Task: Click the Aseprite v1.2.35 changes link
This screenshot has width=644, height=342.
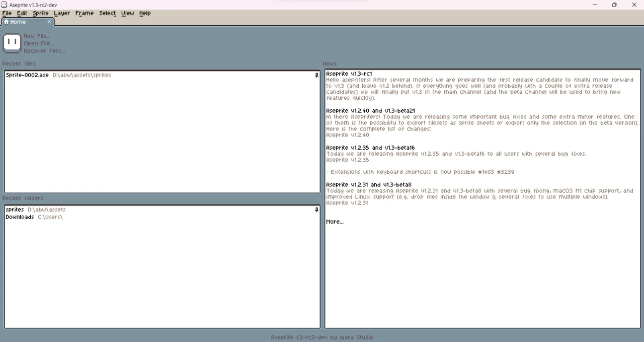Action: pyautogui.click(x=348, y=160)
